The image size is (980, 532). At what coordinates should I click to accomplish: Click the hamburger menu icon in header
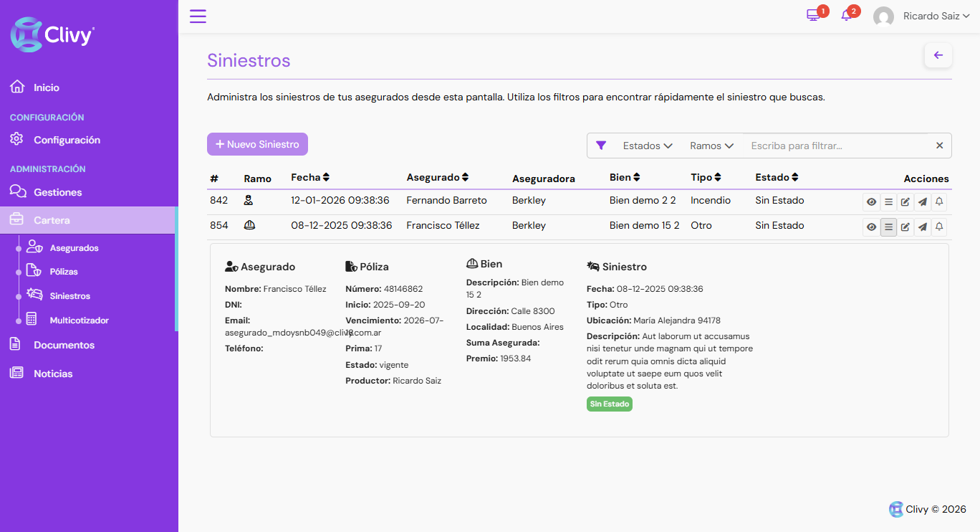pos(198,16)
